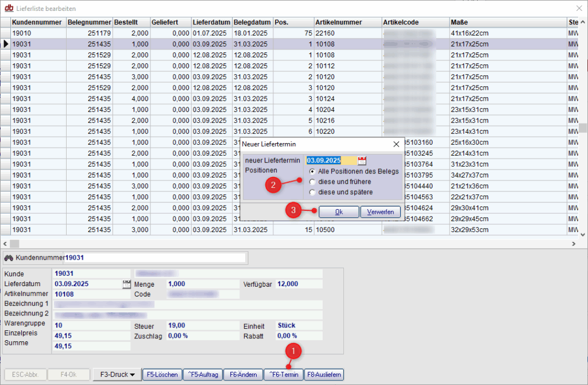Click the ^F5-Auftrag button

203,375
